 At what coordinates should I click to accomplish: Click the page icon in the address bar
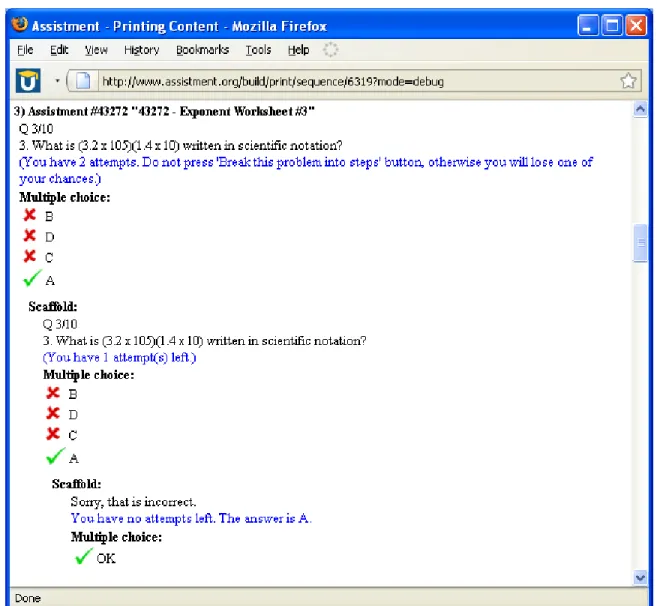pyautogui.click(x=83, y=81)
